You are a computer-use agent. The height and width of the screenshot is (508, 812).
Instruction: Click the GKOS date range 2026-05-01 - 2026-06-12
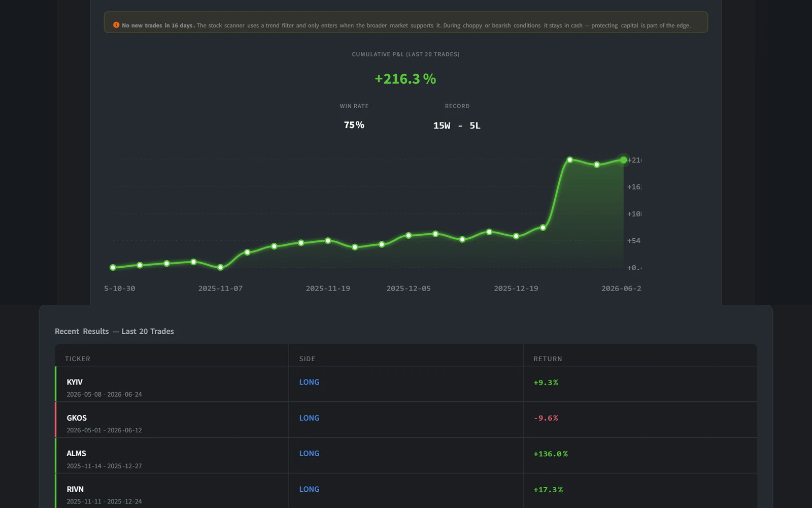104,430
